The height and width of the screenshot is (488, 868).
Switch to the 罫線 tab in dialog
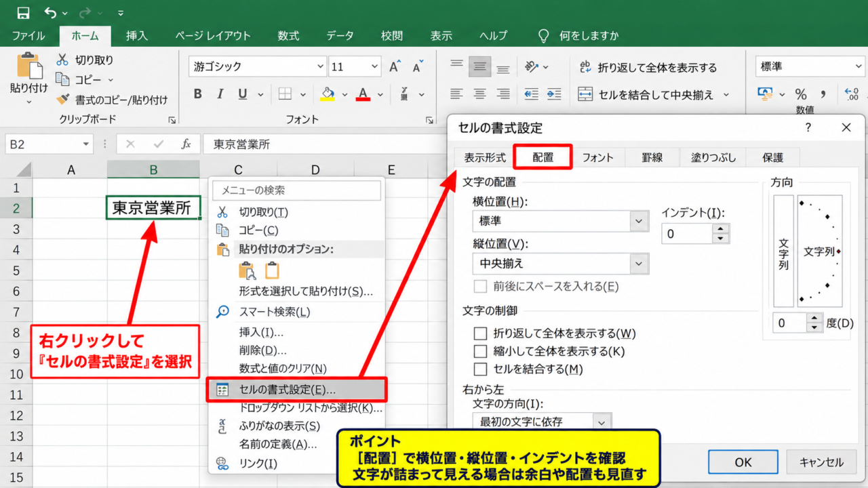(652, 157)
